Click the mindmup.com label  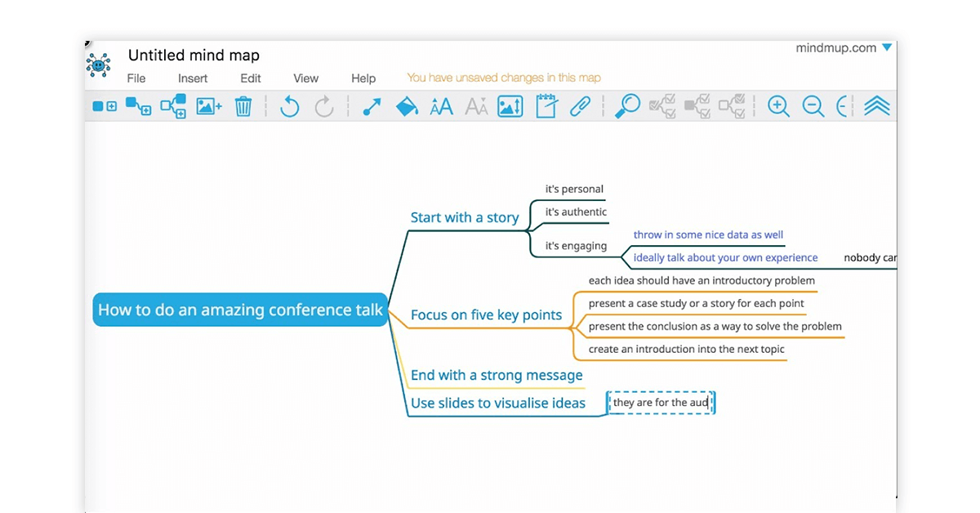(x=836, y=48)
